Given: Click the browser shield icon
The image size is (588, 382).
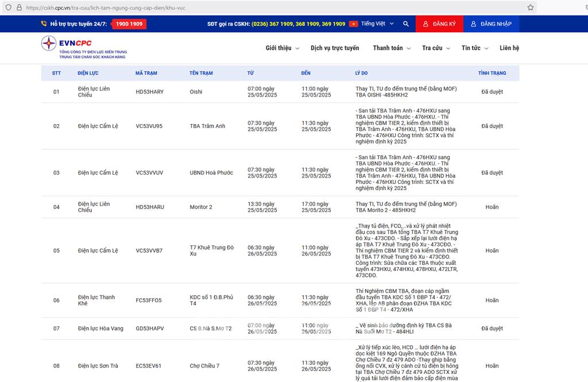Looking at the screenshot, I should coord(8,7).
